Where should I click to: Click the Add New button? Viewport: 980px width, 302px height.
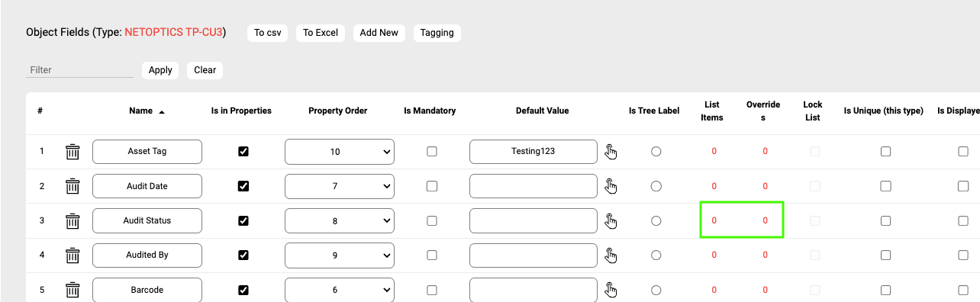(379, 33)
